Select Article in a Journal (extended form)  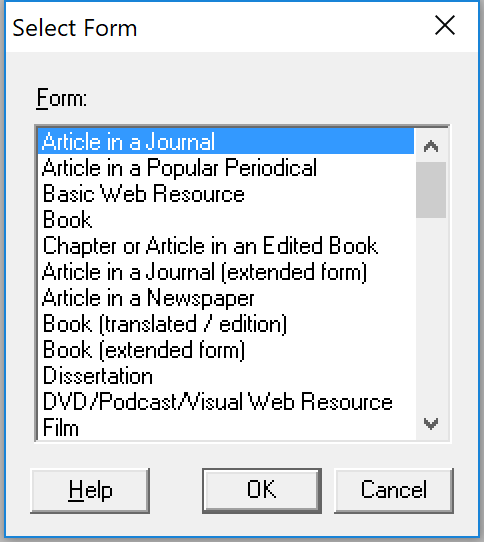point(225,272)
